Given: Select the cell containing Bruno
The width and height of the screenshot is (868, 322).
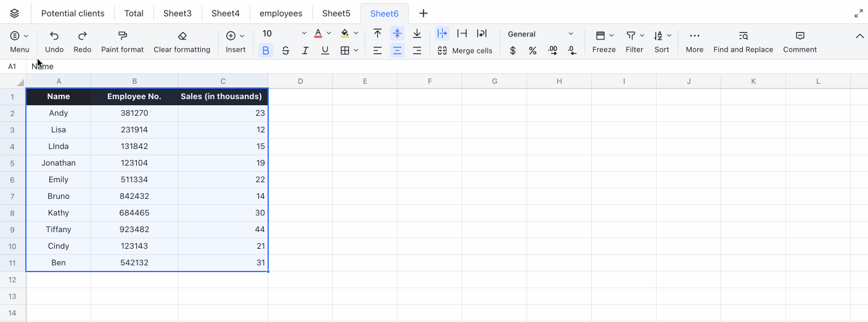Looking at the screenshot, I should point(59,196).
